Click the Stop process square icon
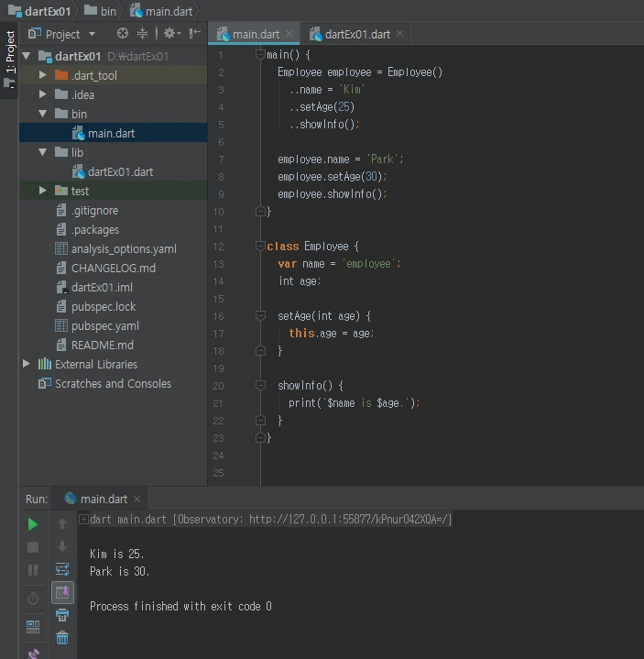Screen dimensions: 644x659 pos(33,547)
